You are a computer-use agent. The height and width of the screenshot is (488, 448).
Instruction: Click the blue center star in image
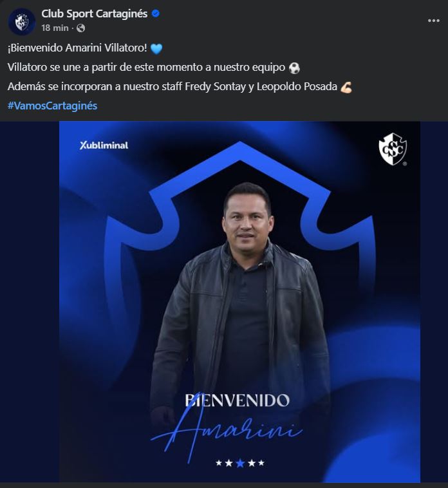(240, 464)
